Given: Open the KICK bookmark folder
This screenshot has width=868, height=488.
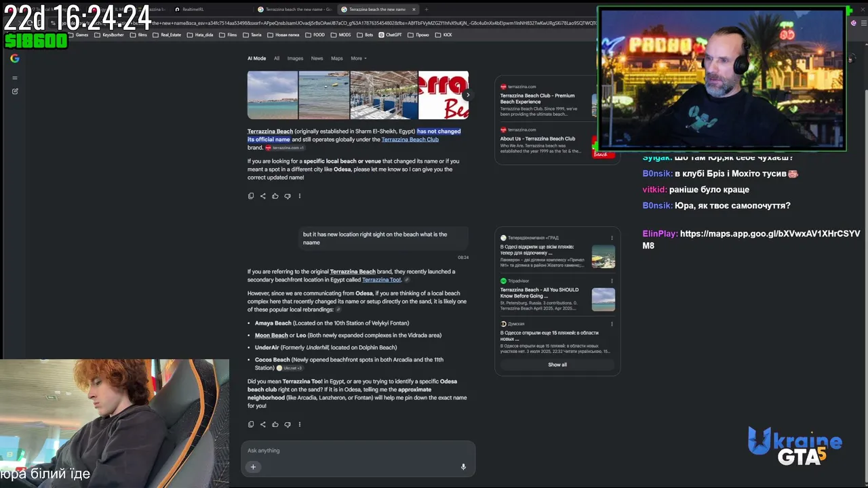Looking at the screenshot, I should (443, 35).
